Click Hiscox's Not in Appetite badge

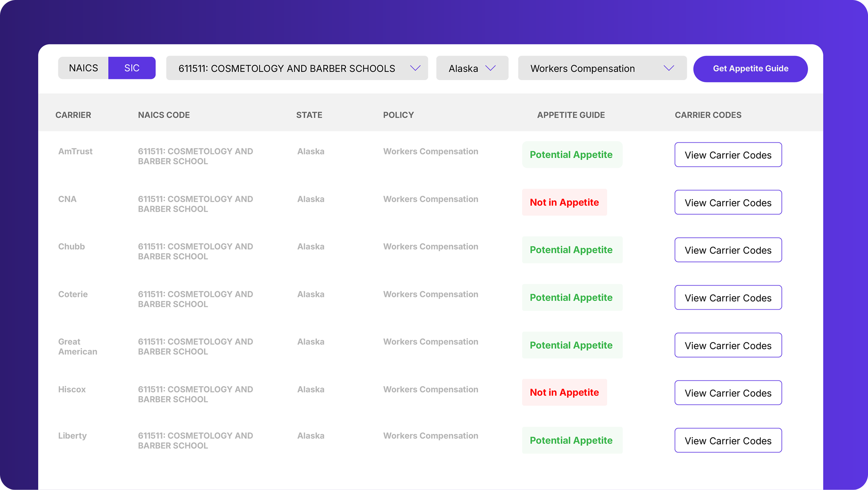(564, 392)
